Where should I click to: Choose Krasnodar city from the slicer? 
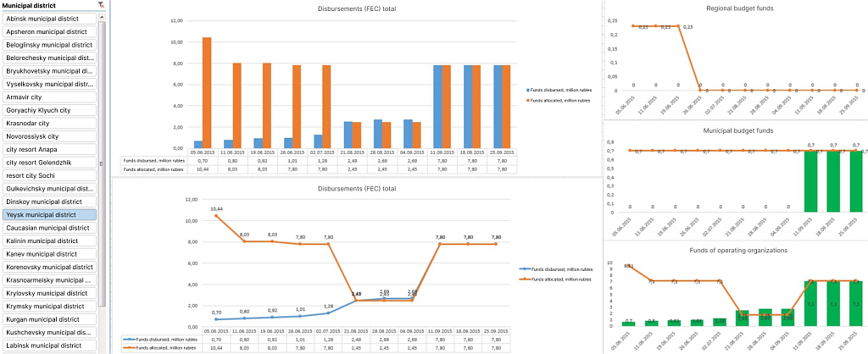(49, 123)
